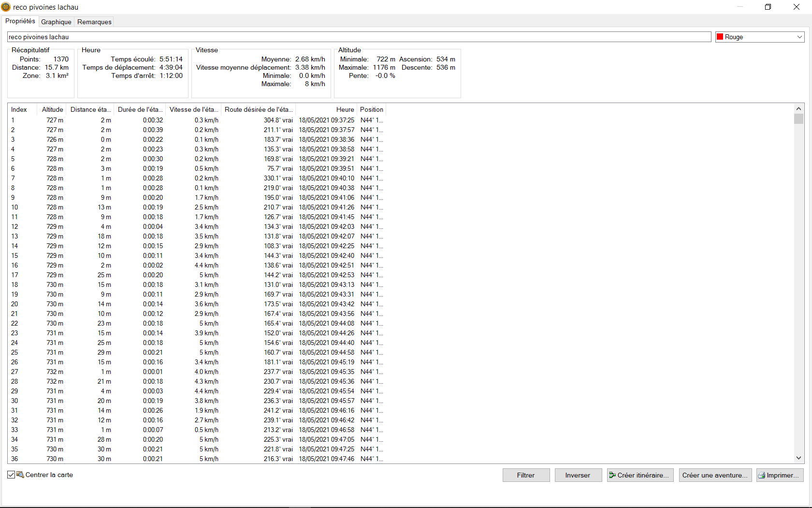
Task: Sort by Durée de l'étape column header
Action: point(140,109)
